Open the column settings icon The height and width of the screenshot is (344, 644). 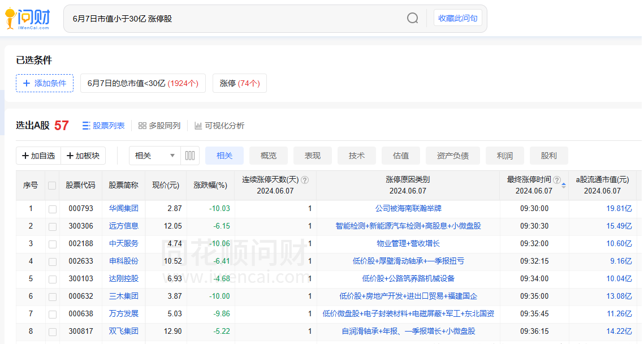click(x=190, y=156)
